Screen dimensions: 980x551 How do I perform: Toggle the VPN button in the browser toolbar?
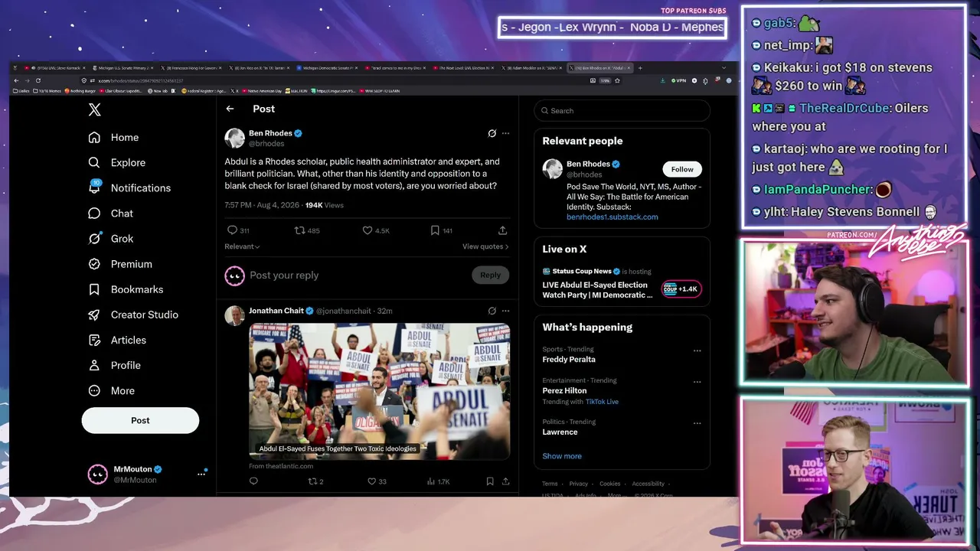coord(678,80)
